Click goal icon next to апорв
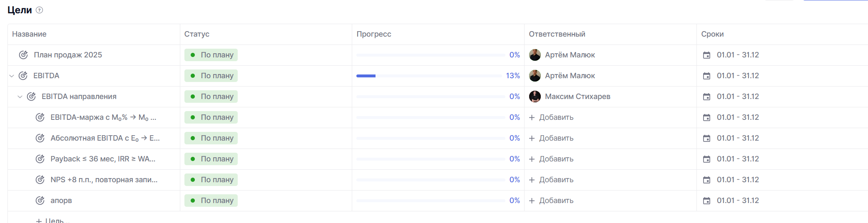868x223 pixels. (40, 201)
